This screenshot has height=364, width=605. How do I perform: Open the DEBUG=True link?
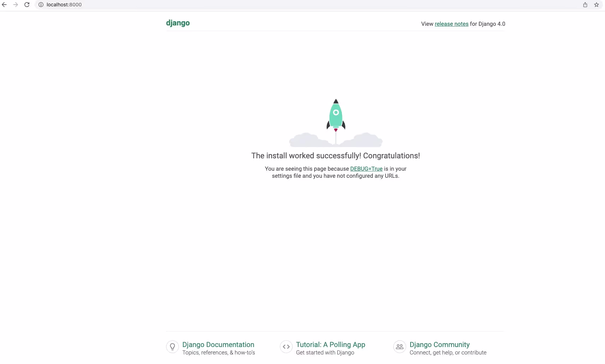pos(366,169)
